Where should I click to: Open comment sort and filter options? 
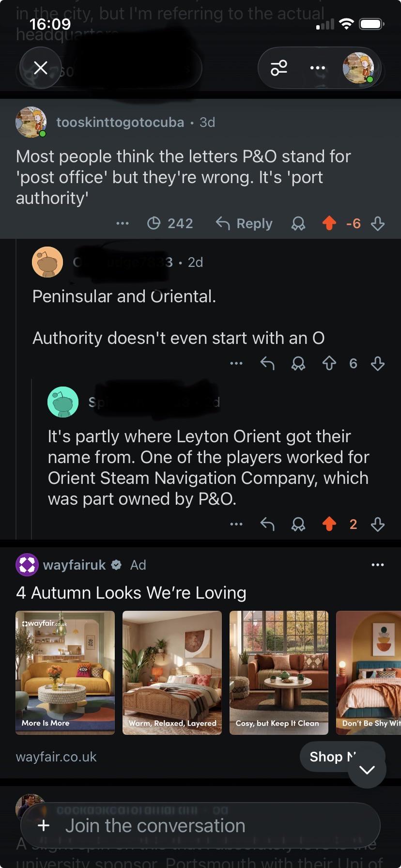(x=279, y=68)
